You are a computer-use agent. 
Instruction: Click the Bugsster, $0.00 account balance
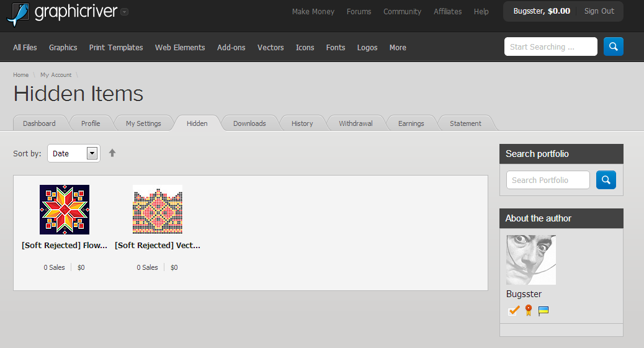click(x=542, y=11)
